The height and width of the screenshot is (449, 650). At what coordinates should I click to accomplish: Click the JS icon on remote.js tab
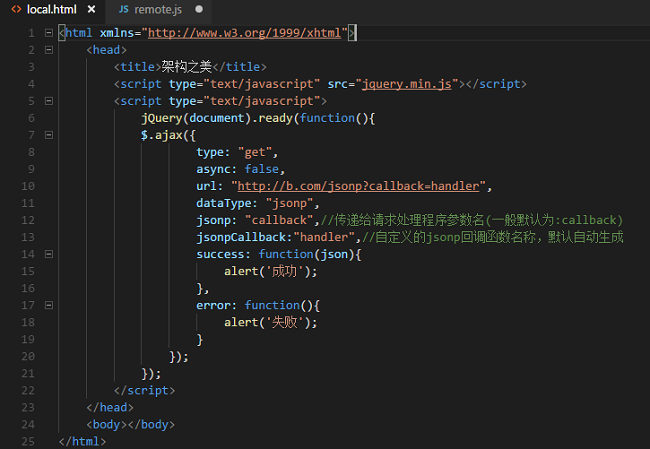pos(124,9)
